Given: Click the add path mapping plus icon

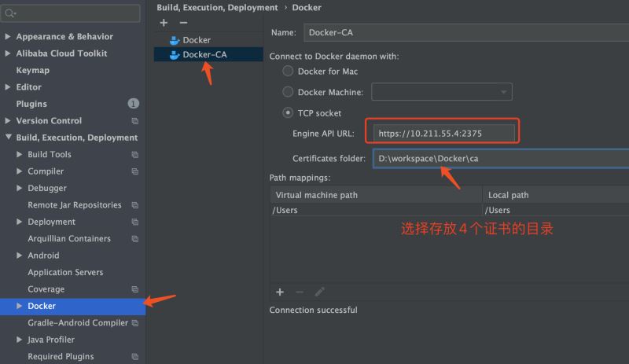Looking at the screenshot, I should click(x=279, y=292).
